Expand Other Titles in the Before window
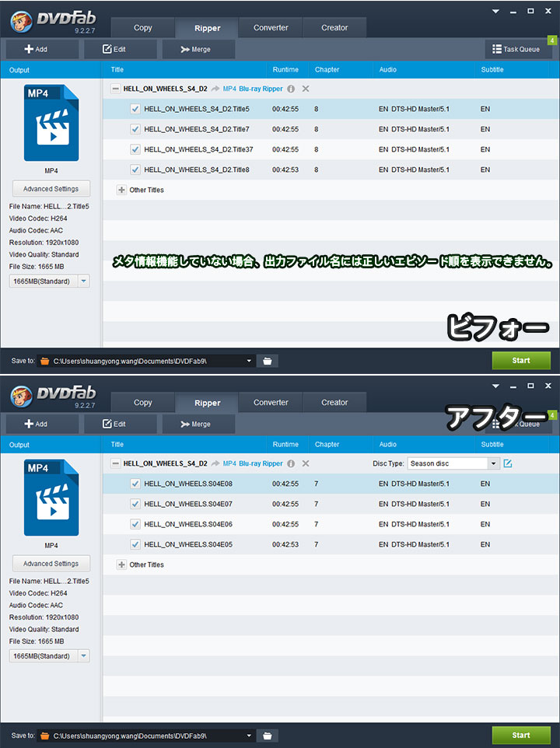Screen dimensions: 560x748 121,190
